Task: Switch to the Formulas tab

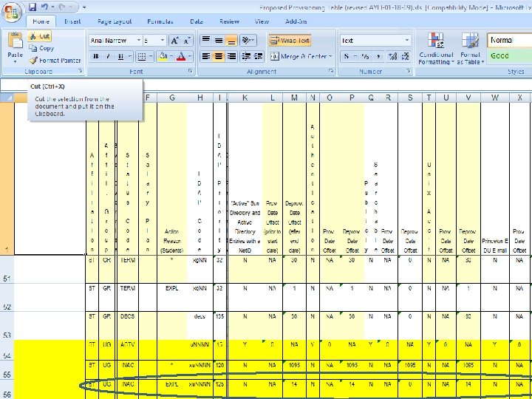Action: click(x=160, y=21)
